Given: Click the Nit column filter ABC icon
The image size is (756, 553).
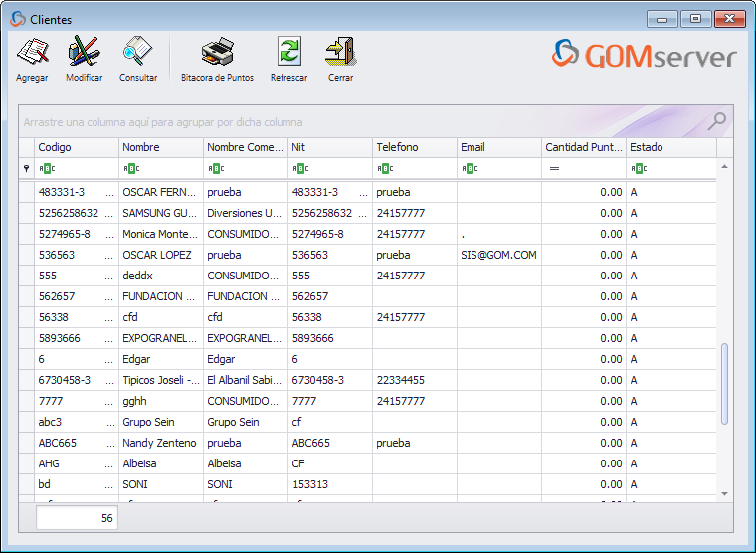Looking at the screenshot, I should 300,168.
